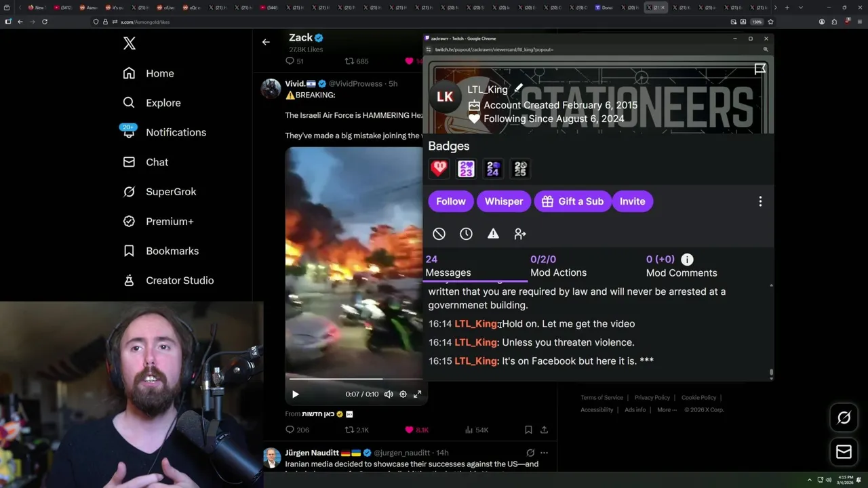Viewport: 868px width, 488px height.
Task: Open Accessibility footer link
Action: (597, 410)
